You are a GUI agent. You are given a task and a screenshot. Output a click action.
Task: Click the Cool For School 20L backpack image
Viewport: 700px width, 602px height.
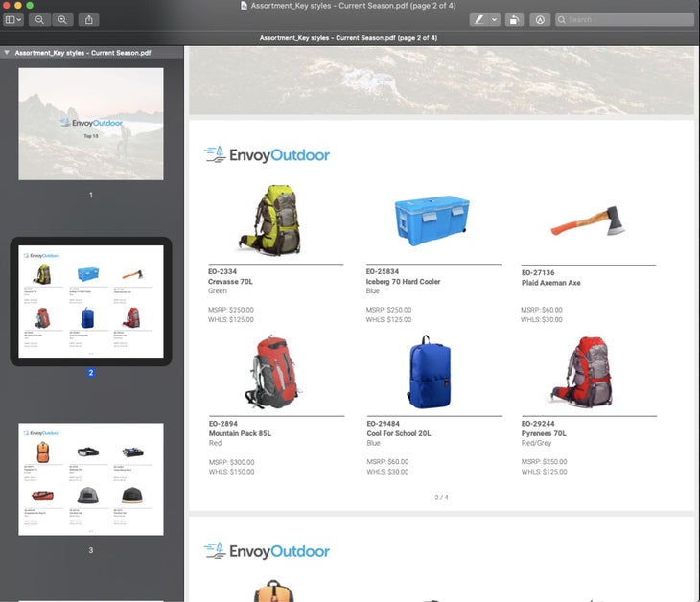click(x=430, y=372)
